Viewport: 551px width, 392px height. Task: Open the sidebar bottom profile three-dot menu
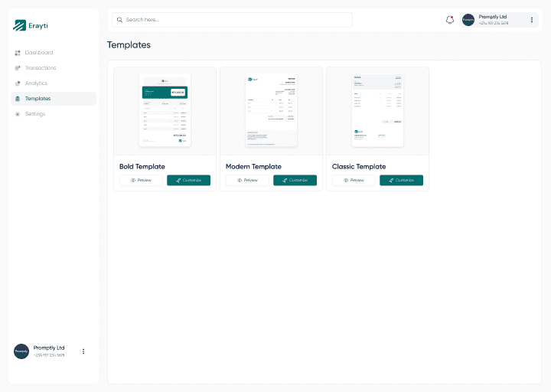83,351
